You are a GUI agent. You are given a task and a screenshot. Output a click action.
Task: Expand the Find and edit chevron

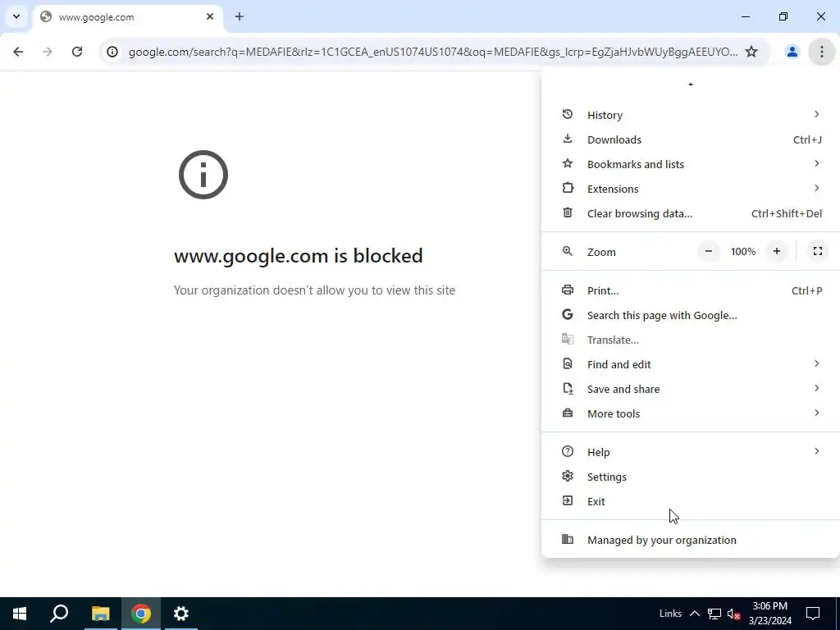816,363
